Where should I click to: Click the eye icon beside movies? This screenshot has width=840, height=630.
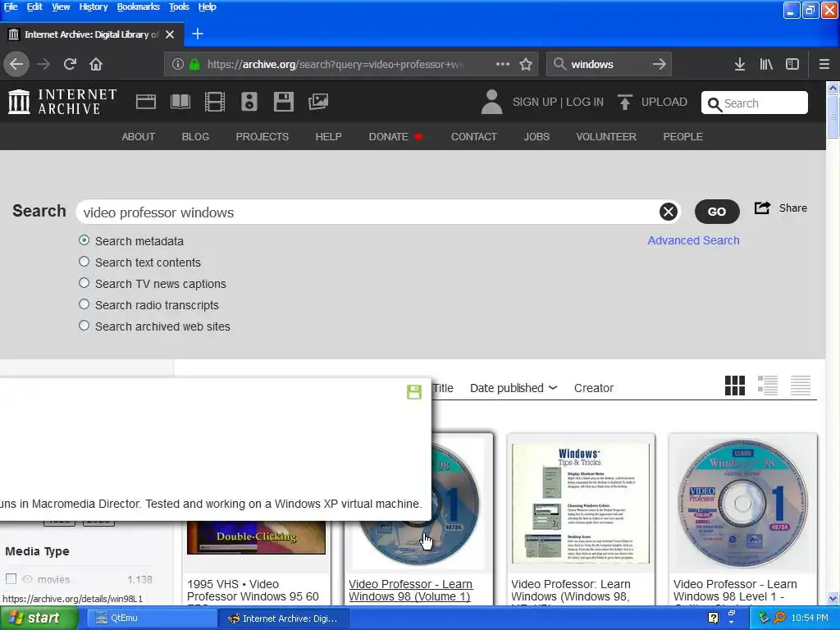[x=27, y=579]
